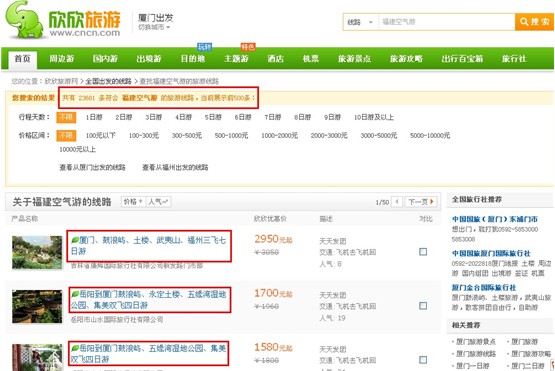Open the 酒店 navigation tab
This screenshot has width=555, height=371.
[x=276, y=59]
